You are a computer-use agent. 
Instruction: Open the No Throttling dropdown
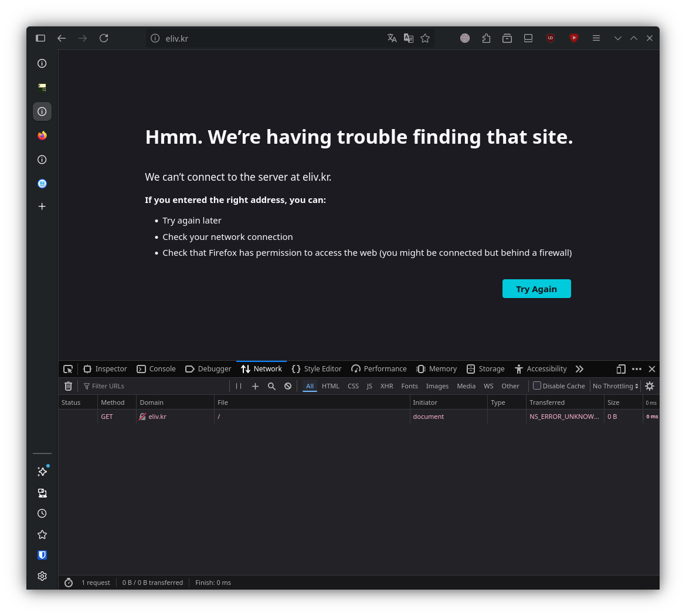click(x=615, y=386)
